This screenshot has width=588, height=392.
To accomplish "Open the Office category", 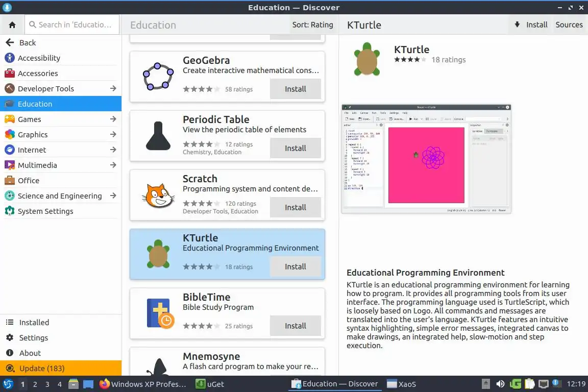I will pyautogui.click(x=61, y=181).
